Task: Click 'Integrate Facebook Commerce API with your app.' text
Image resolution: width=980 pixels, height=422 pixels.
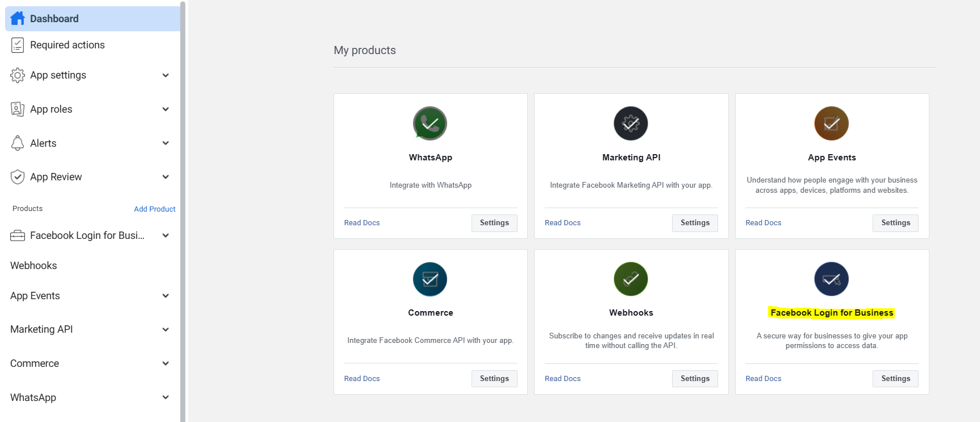Action: pos(430,341)
